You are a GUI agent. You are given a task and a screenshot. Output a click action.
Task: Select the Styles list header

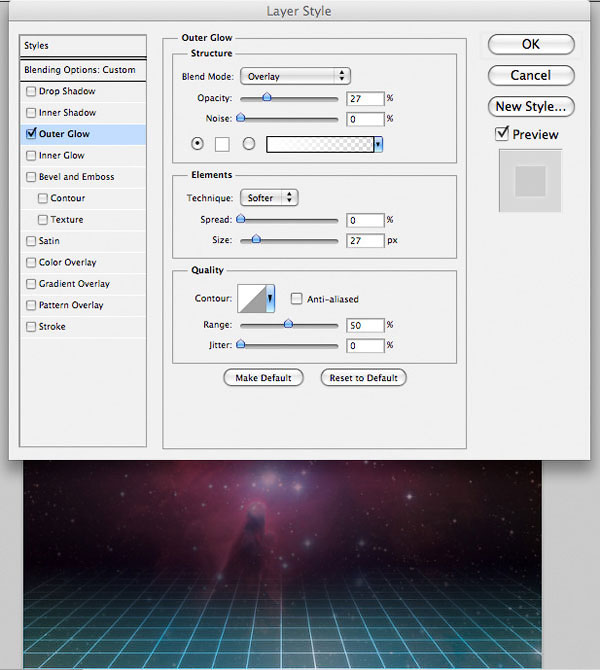tap(83, 46)
